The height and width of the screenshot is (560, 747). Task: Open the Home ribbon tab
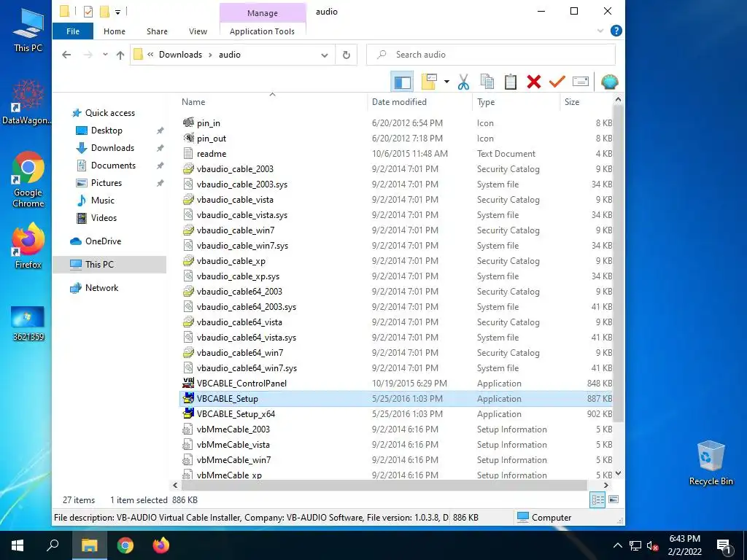115,31
